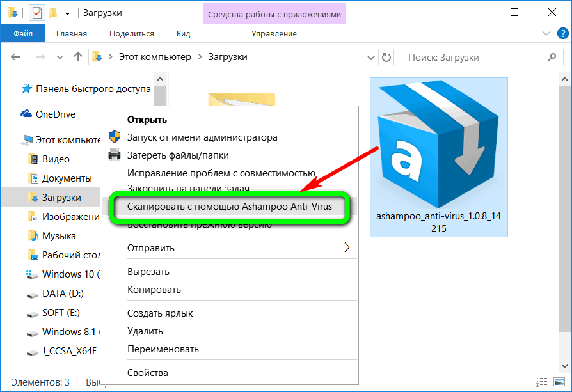Select the J_CCSA_X64F drive
The image size is (572, 392).
pos(61,351)
